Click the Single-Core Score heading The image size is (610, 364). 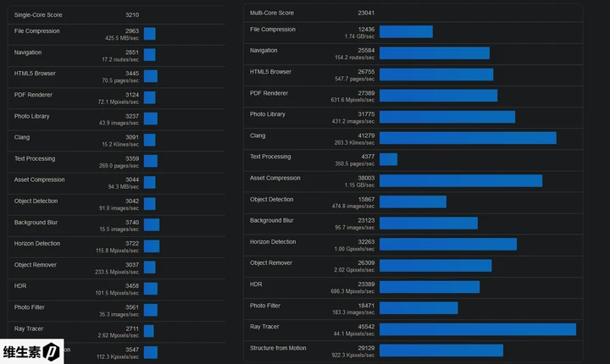pos(38,15)
